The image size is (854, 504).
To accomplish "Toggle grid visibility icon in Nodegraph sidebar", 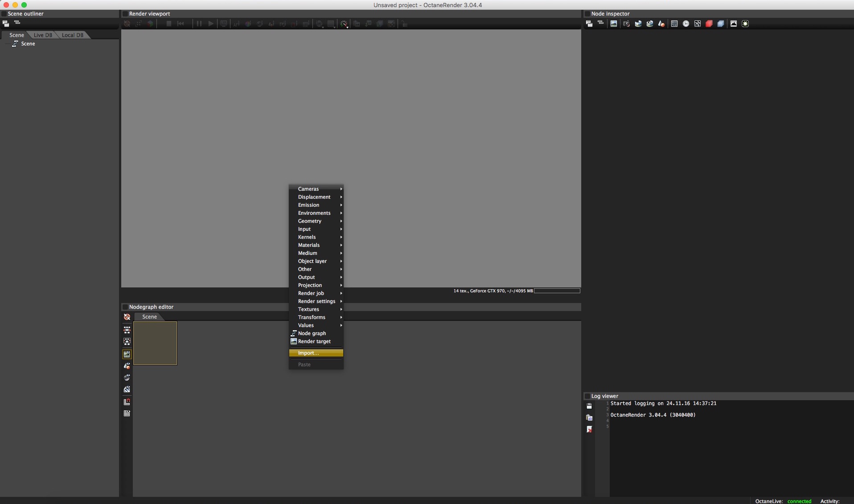I will pos(127,414).
